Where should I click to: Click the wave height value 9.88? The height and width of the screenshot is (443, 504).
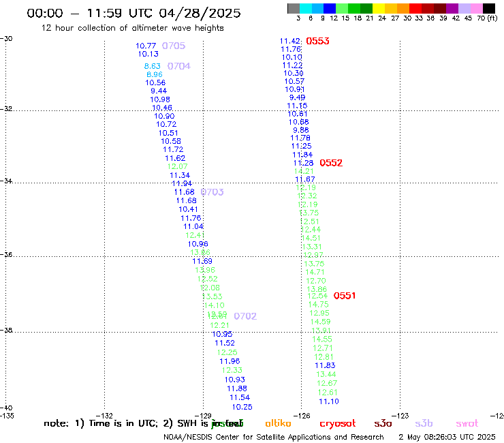301,130
